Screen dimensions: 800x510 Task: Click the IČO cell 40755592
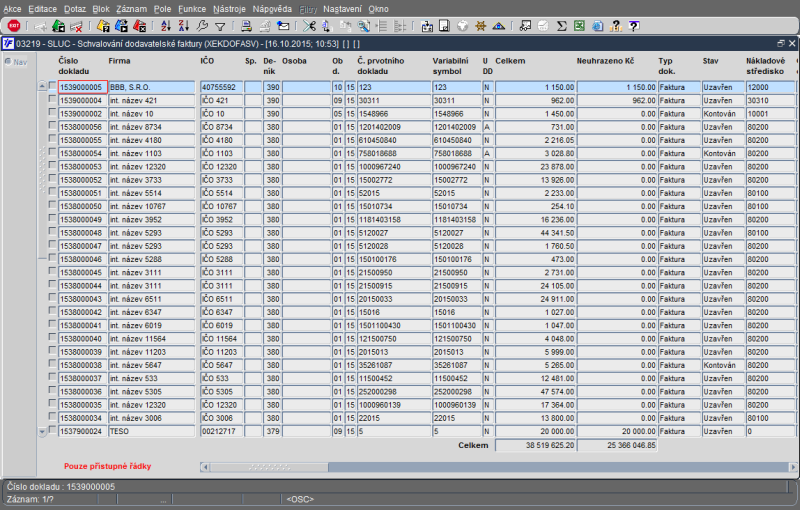[x=221, y=87]
